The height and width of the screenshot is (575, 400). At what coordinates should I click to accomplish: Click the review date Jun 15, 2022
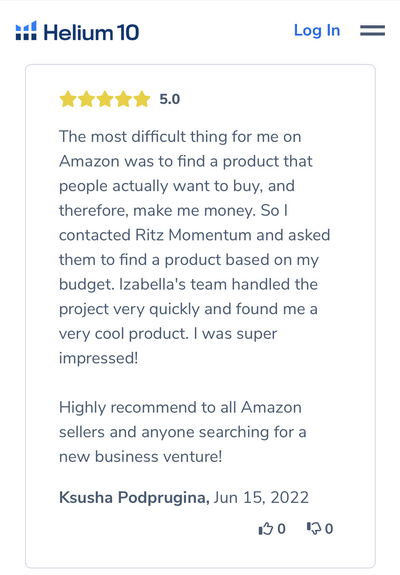[x=261, y=498]
